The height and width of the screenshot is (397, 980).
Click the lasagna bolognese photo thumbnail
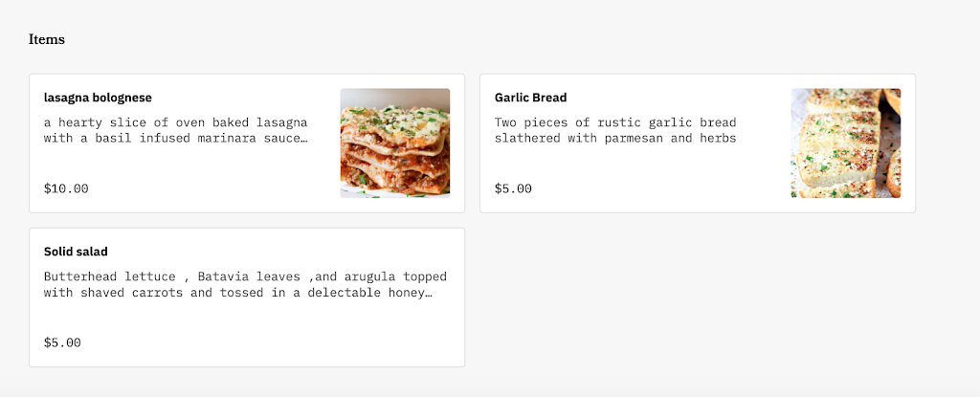click(394, 143)
